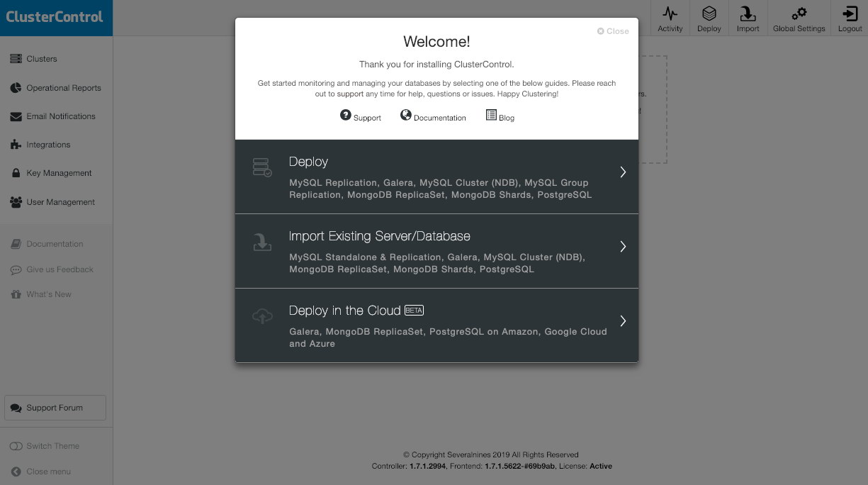Click the Documentation book icon in sidebar
The height and width of the screenshot is (485, 868).
(16, 244)
